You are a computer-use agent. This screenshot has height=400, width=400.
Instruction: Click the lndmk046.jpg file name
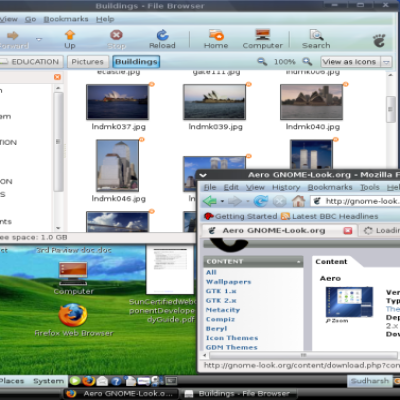(x=119, y=199)
